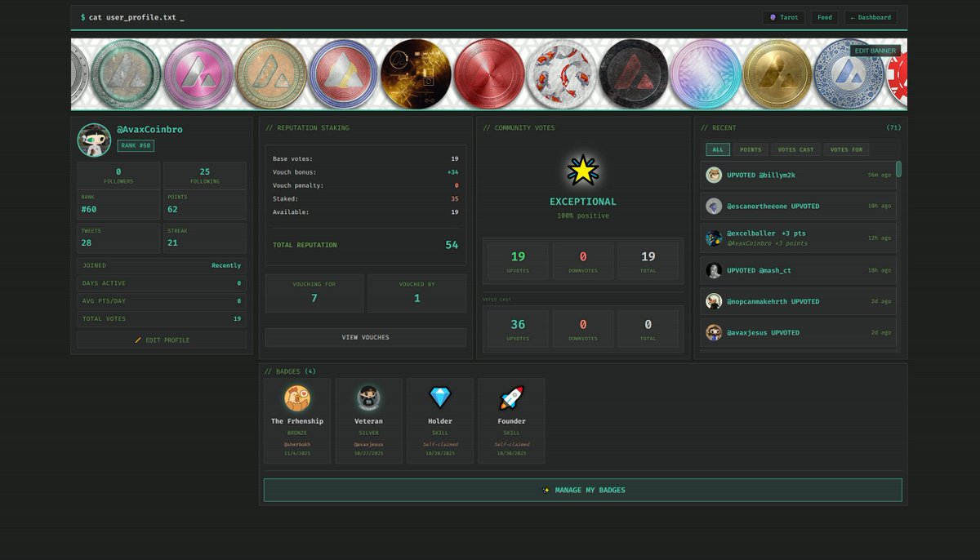Click the Edit Profile button

162,340
